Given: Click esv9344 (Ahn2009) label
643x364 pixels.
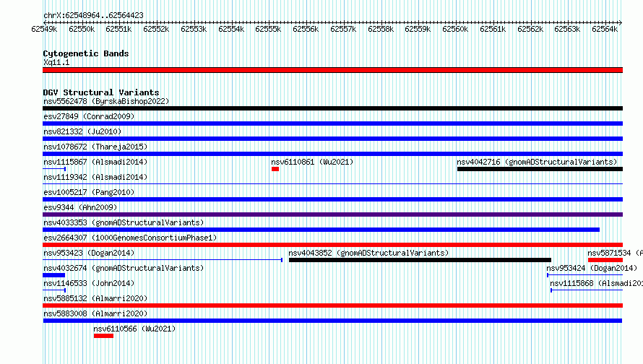Looking at the screenshot, I should click(x=80, y=207).
